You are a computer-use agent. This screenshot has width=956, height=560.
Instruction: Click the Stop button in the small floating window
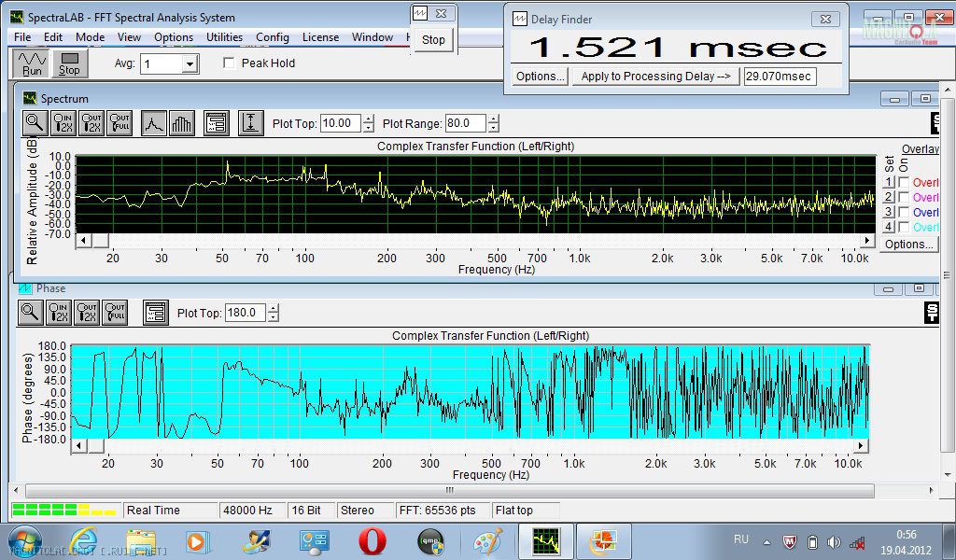pos(433,39)
